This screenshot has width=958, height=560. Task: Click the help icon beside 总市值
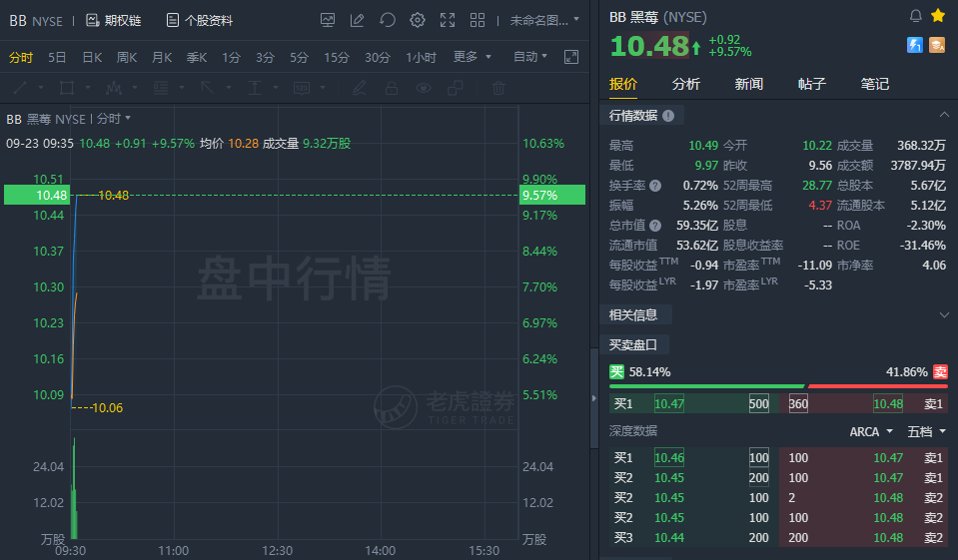tap(655, 226)
